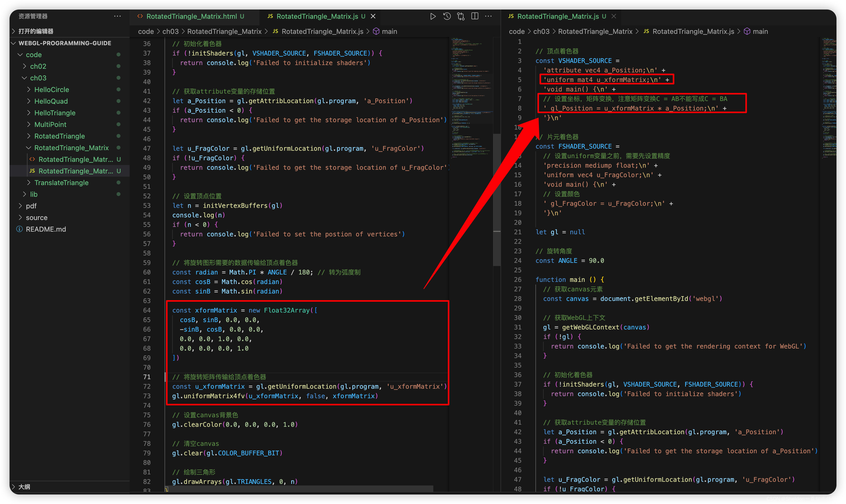Expand the 大纲 outline section

[24, 487]
